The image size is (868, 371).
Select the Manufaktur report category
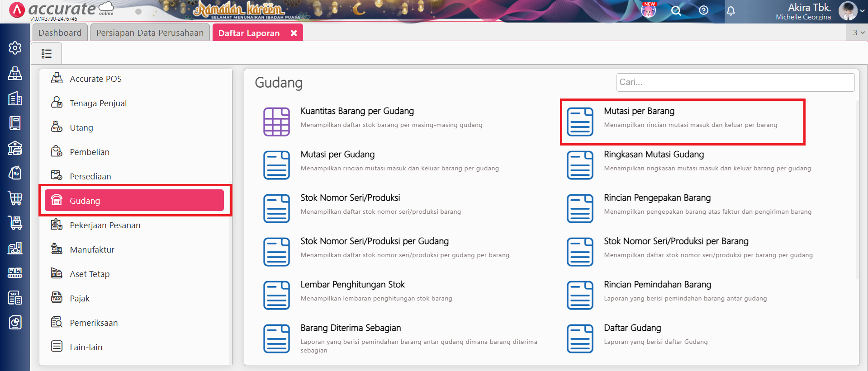(92, 249)
